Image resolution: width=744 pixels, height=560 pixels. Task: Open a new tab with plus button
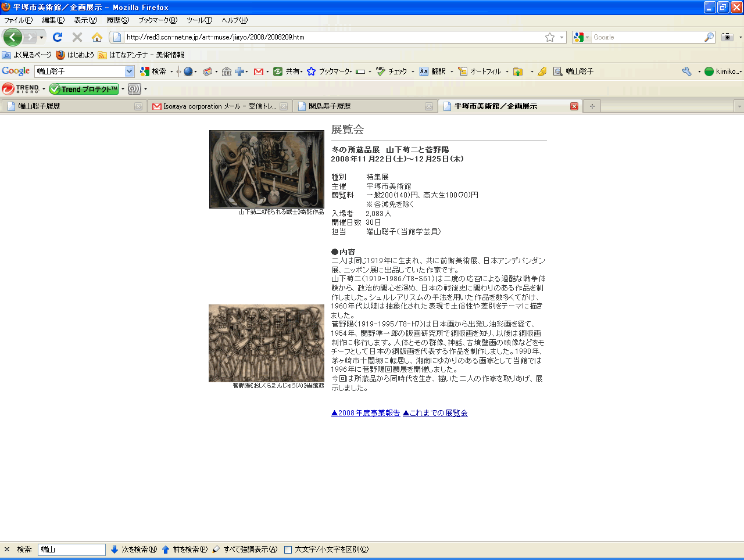[592, 106]
